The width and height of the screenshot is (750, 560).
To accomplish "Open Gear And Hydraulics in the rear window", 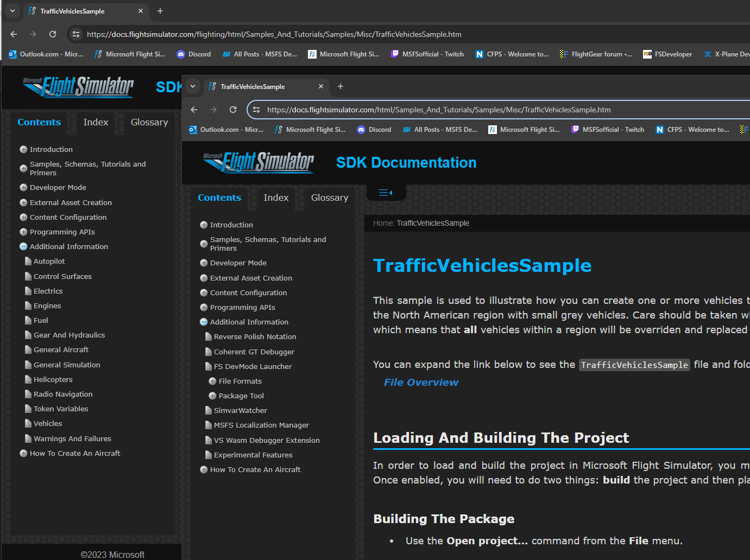I will point(69,335).
